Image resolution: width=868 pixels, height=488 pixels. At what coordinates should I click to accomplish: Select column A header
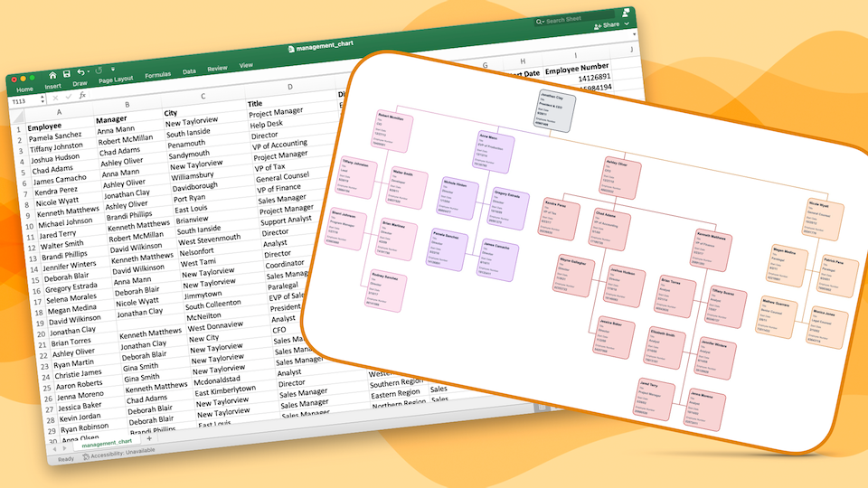59,112
